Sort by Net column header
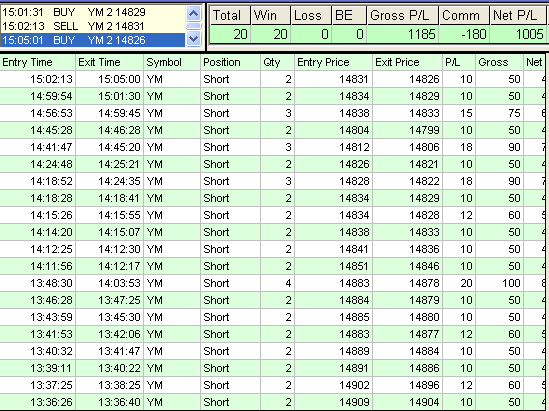This screenshot has height=411, width=549. tap(535, 62)
